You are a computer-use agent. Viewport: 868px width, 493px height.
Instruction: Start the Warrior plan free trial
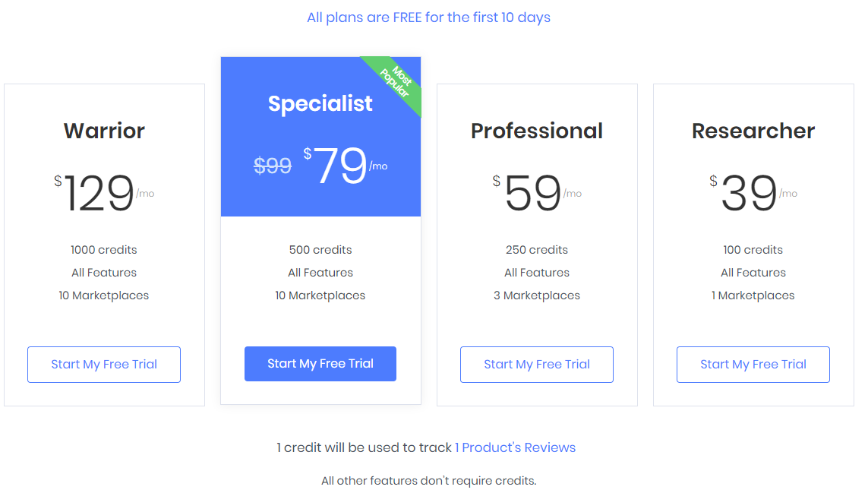[x=104, y=365]
